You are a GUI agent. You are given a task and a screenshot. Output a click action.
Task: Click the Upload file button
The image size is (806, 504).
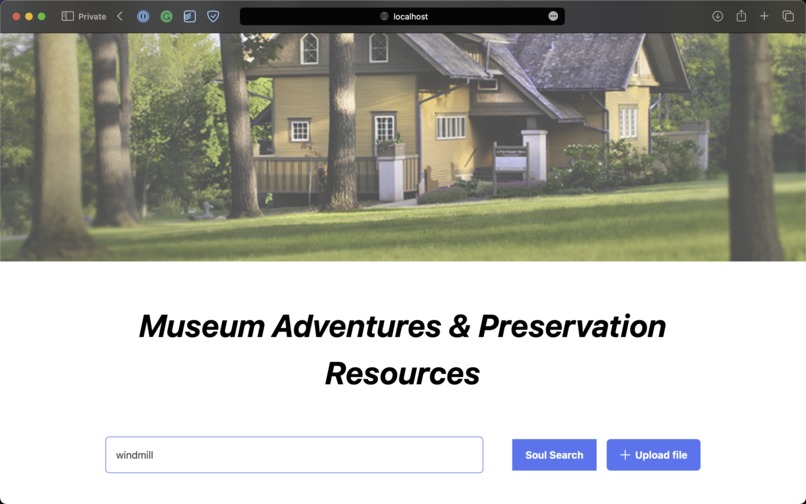coord(653,455)
